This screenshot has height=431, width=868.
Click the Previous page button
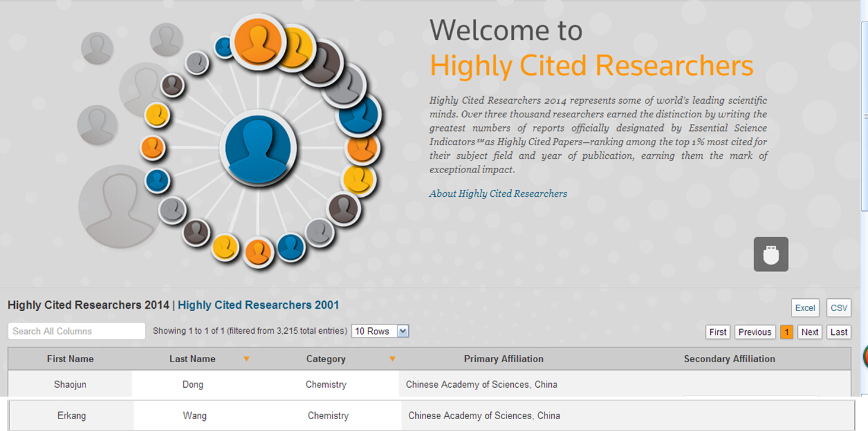pyautogui.click(x=755, y=332)
